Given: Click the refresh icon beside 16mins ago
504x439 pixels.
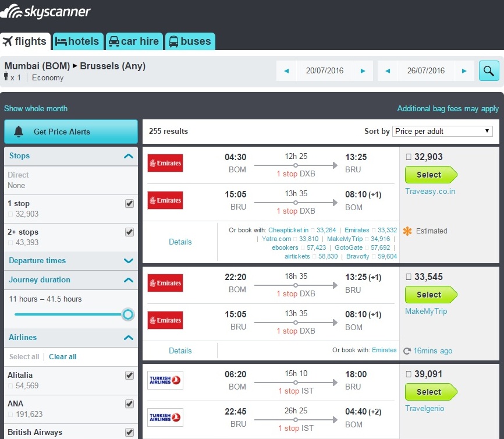Looking at the screenshot, I should point(407,351).
